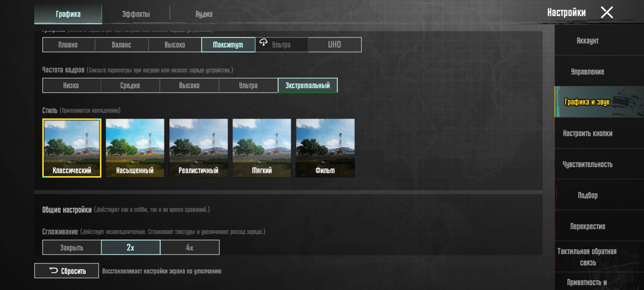This screenshot has width=644, height=290.
Task: Click the cloud download icon beside Ультра
Action: pyautogui.click(x=263, y=42)
